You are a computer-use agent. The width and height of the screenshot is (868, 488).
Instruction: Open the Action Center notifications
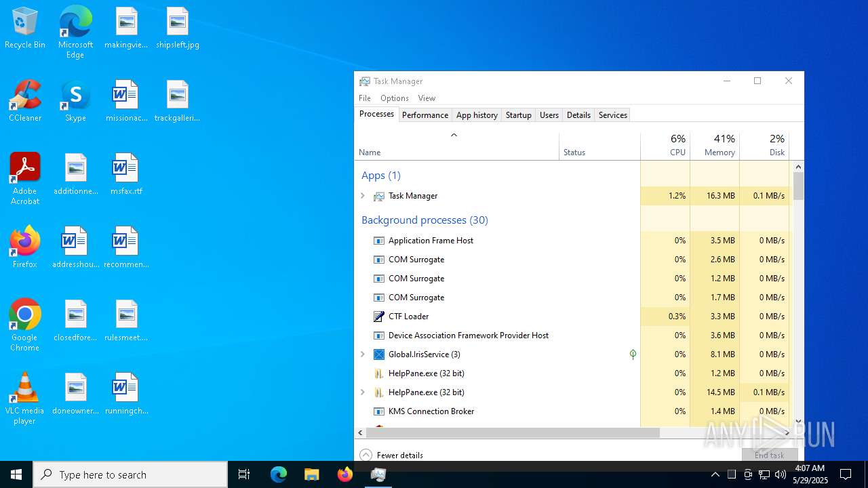pos(846,474)
